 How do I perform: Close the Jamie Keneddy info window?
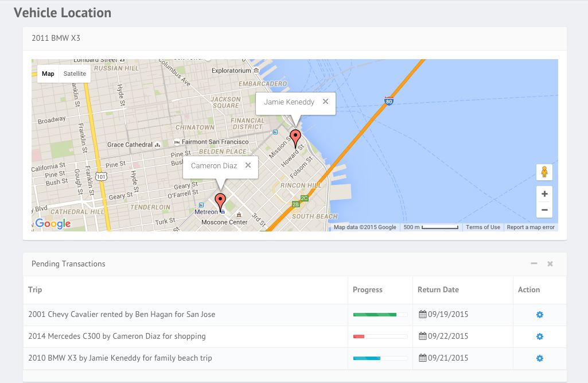click(x=325, y=102)
